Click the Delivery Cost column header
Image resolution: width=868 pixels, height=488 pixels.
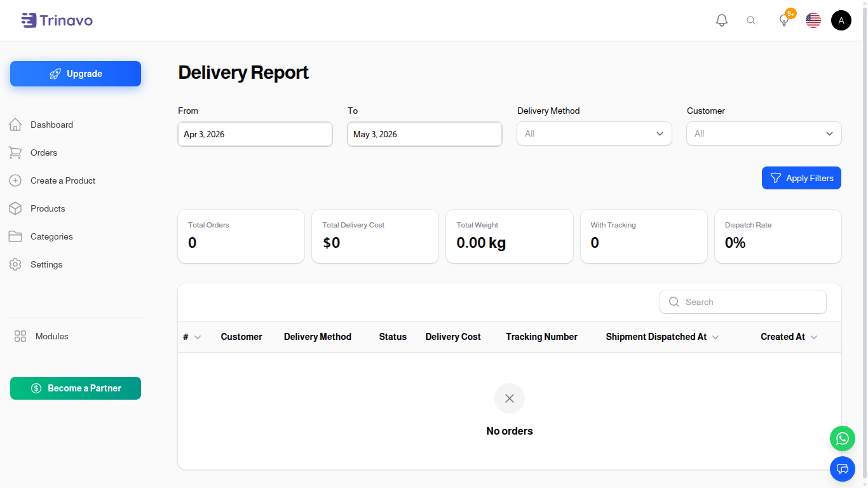coord(453,337)
